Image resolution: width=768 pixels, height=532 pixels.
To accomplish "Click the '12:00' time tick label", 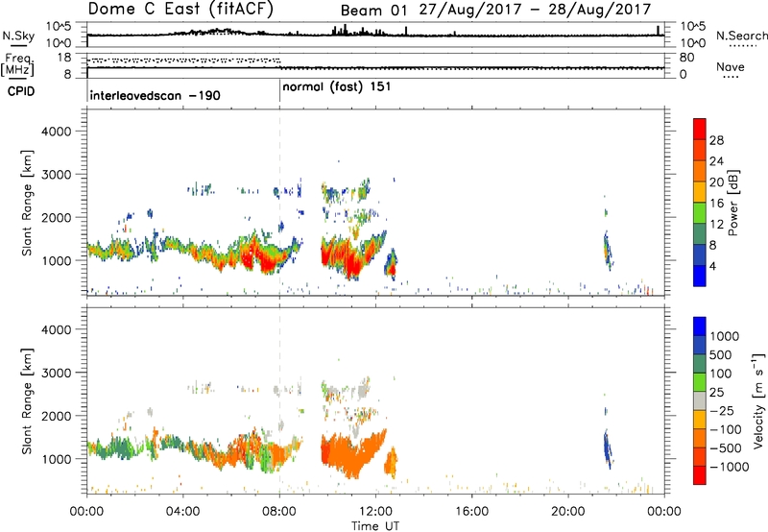I will pyautogui.click(x=375, y=512).
